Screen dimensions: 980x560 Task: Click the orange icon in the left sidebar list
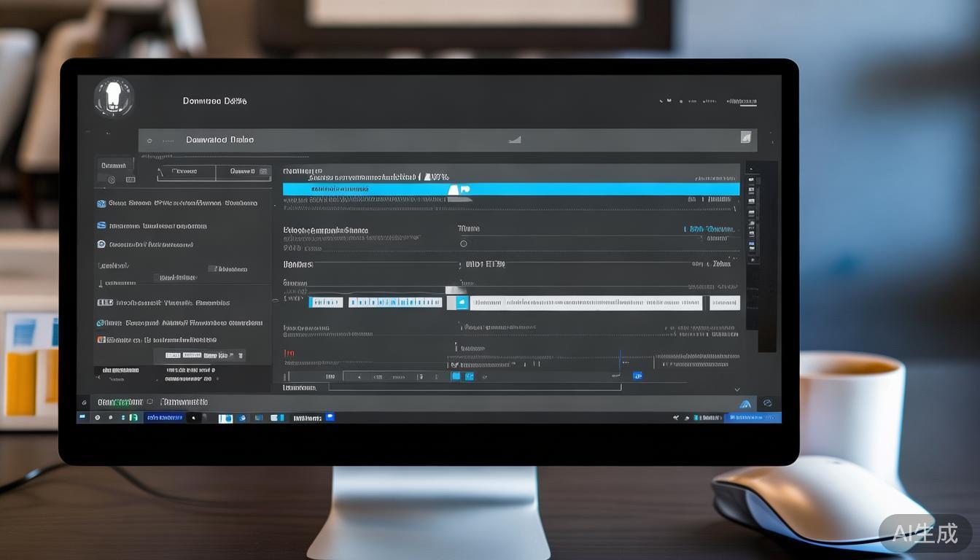pyautogui.click(x=101, y=340)
